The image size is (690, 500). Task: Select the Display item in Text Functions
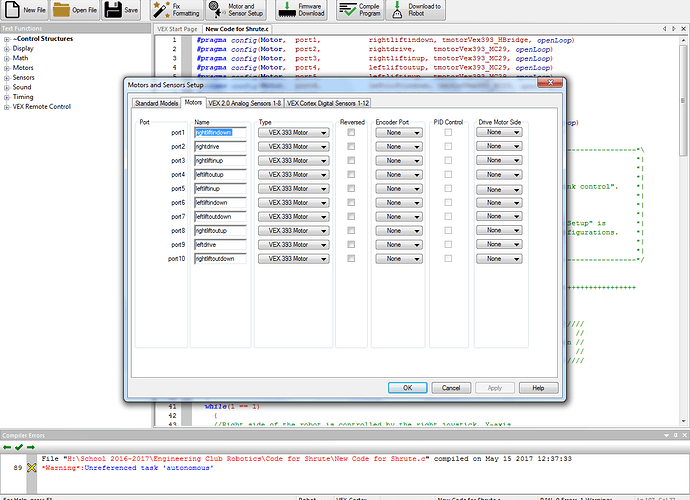click(23, 48)
